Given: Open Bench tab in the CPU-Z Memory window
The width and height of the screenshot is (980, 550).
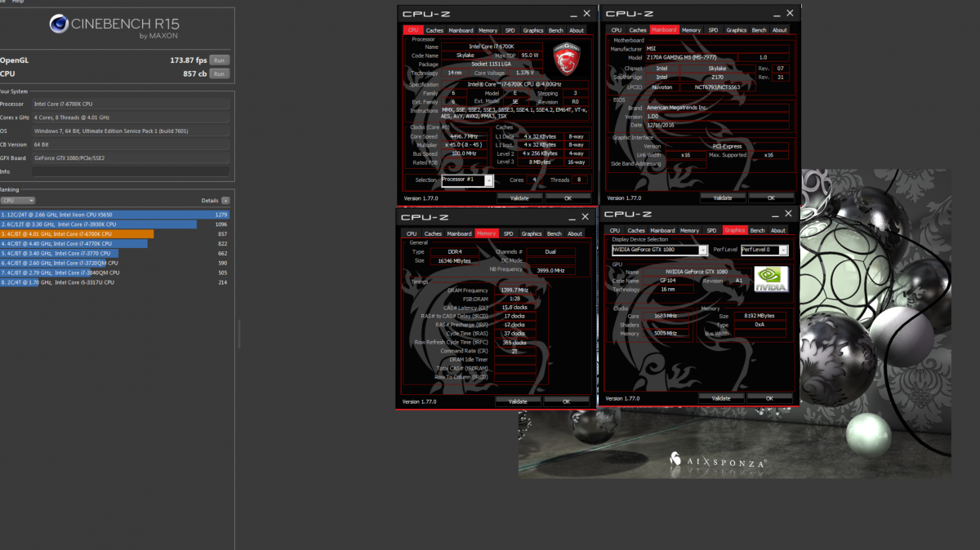Looking at the screenshot, I should 555,234.
